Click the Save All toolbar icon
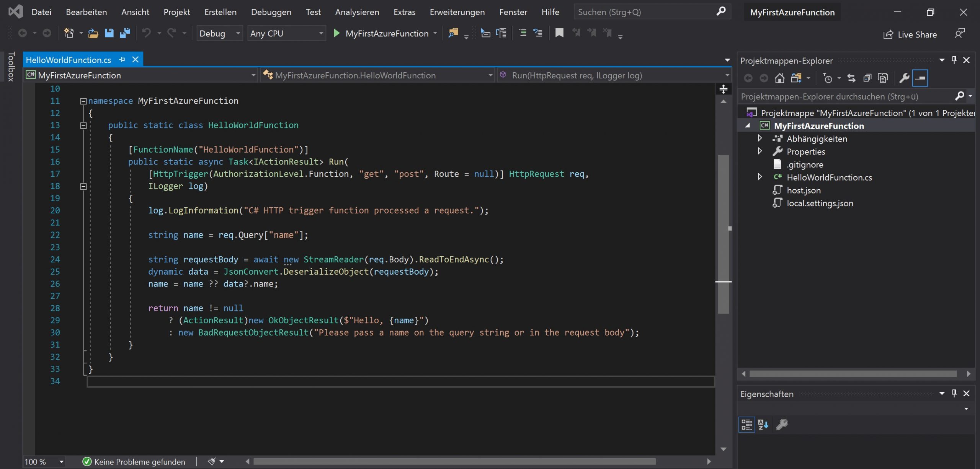Image resolution: width=980 pixels, height=469 pixels. tap(125, 33)
